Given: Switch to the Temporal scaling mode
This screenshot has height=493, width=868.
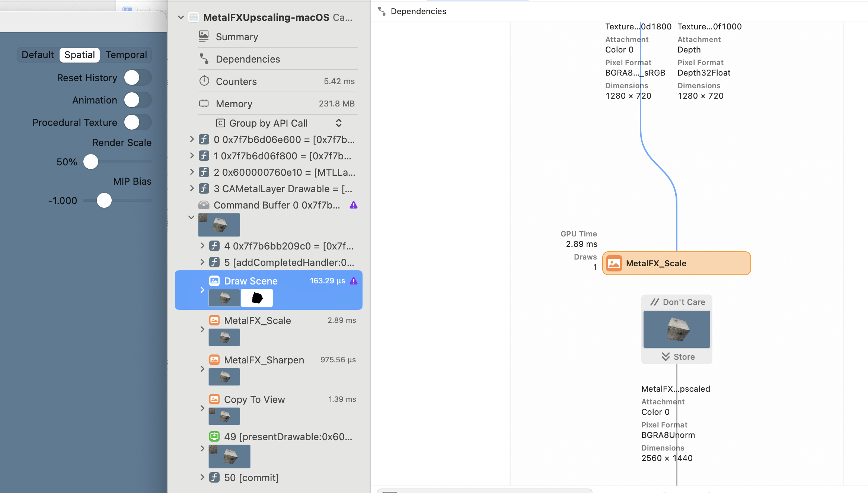Looking at the screenshot, I should (x=126, y=55).
